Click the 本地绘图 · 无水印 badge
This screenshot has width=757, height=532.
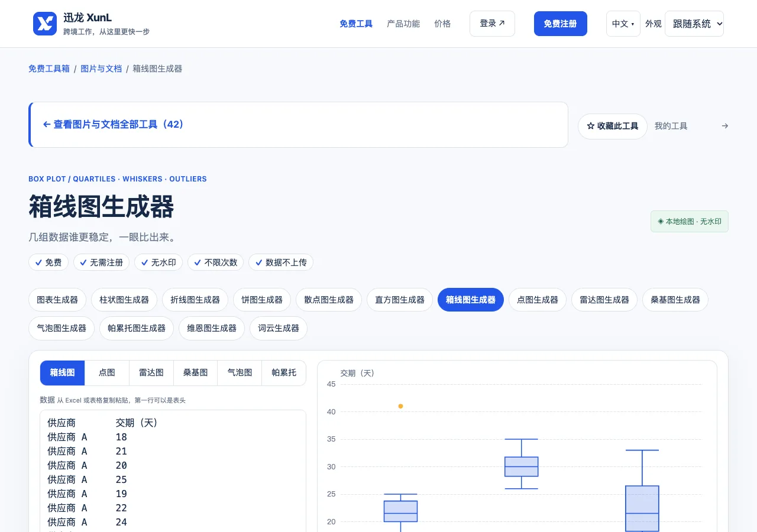pyautogui.click(x=690, y=222)
